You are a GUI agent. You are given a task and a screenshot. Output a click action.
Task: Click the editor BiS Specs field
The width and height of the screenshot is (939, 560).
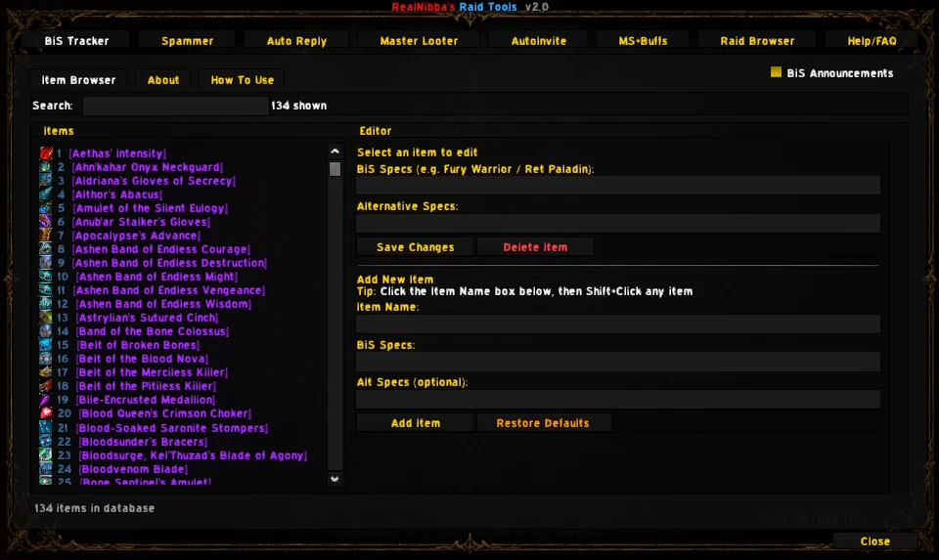point(618,185)
